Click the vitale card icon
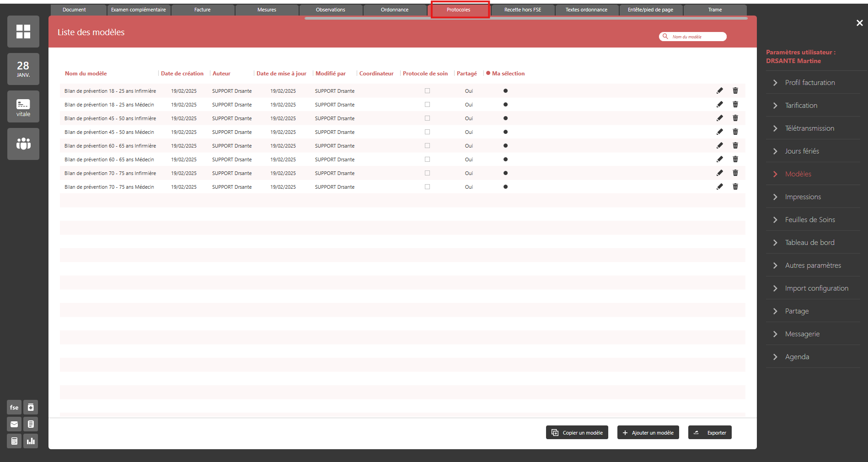868x462 pixels. tap(23, 106)
